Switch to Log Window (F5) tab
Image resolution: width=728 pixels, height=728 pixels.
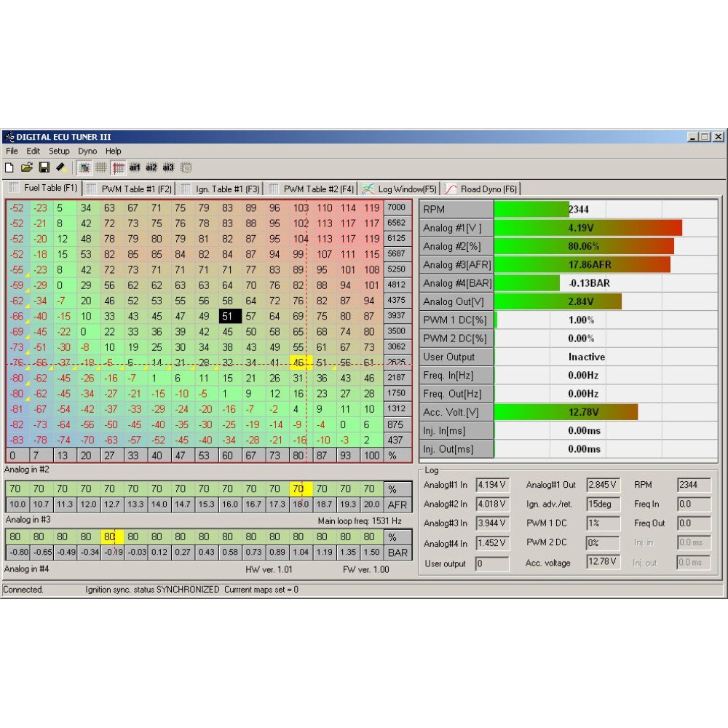click(400, 189)
